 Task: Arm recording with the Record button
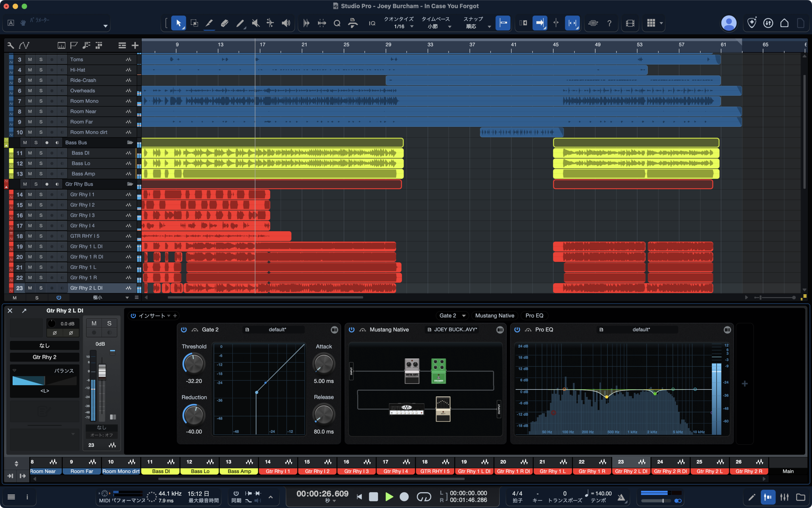tap(404, 497)
